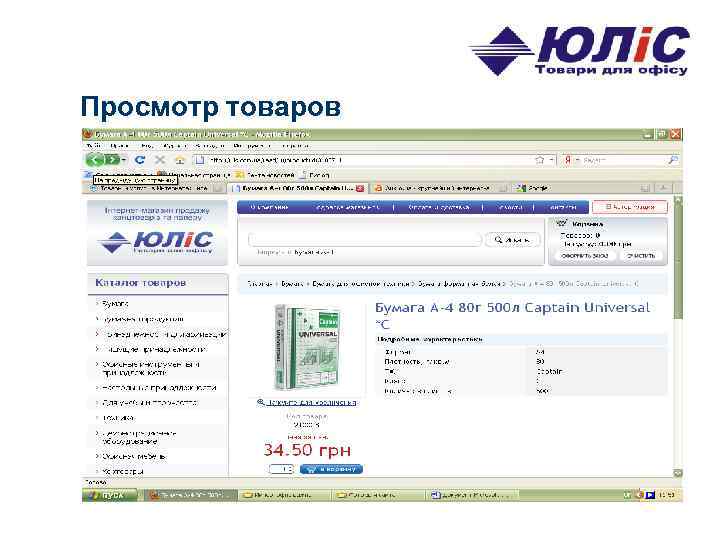Image resolution: width=720 pixels, height=540 pixels.
Task: Open the Word document taskbar button
Action: pyautogui.click(x=472, y=495)
